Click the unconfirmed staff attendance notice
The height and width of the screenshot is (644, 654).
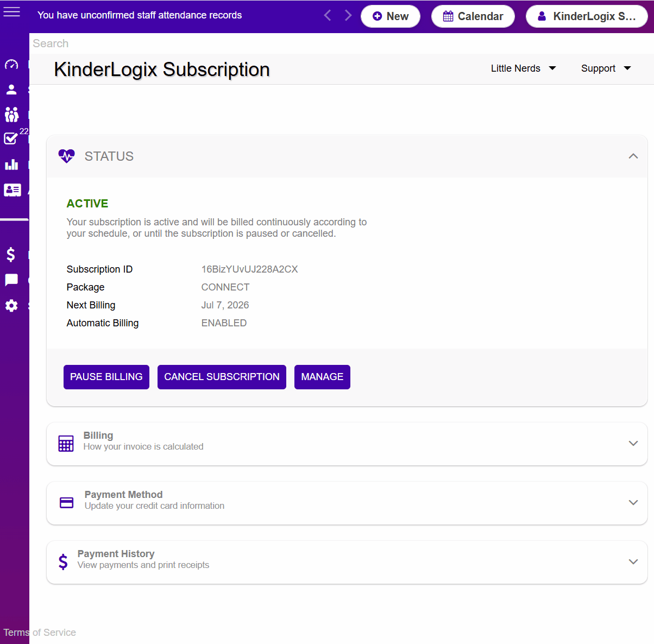click(x=140, y=15)
